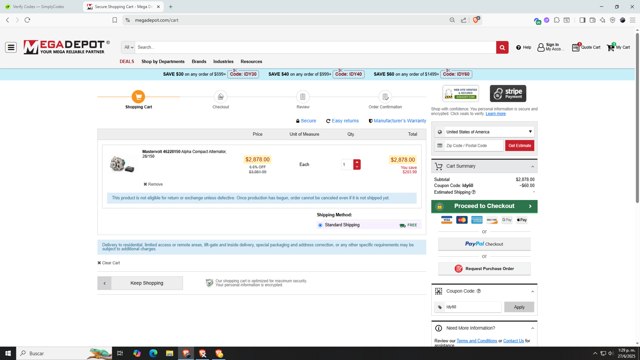Open the My Cart icon
This screenshot has width=640, height=360.
click(x=618, y=47)
